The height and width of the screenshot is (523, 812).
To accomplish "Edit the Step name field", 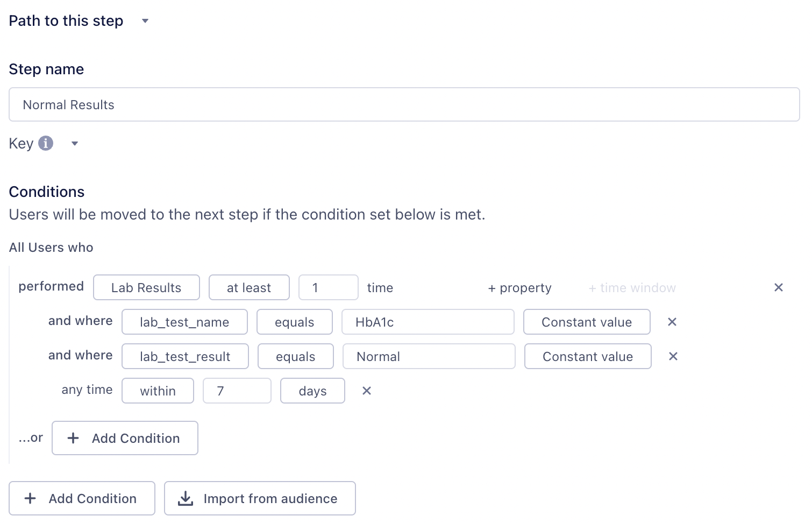I will click(x=404, y=105).
